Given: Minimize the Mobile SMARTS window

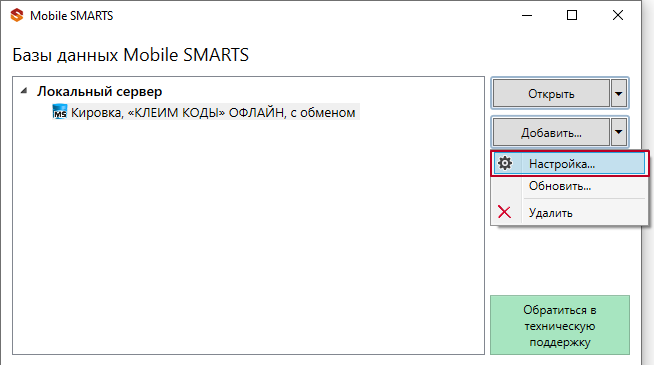Looking at the screenshot, I should pos(527,15).
